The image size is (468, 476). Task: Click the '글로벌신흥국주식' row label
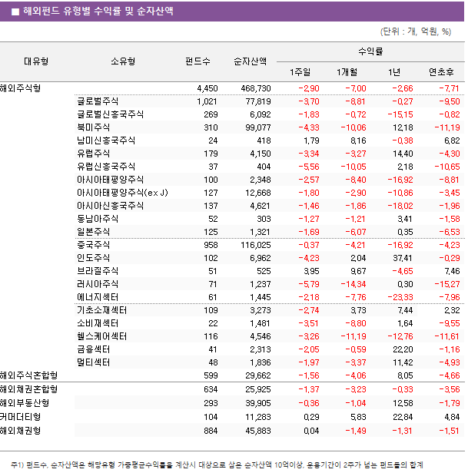click(111, 114)
